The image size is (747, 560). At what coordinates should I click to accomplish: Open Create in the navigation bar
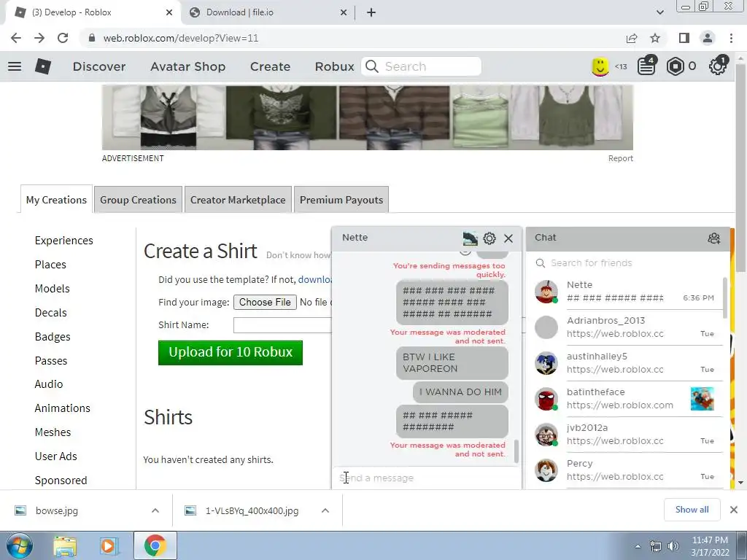click(270, 66)
